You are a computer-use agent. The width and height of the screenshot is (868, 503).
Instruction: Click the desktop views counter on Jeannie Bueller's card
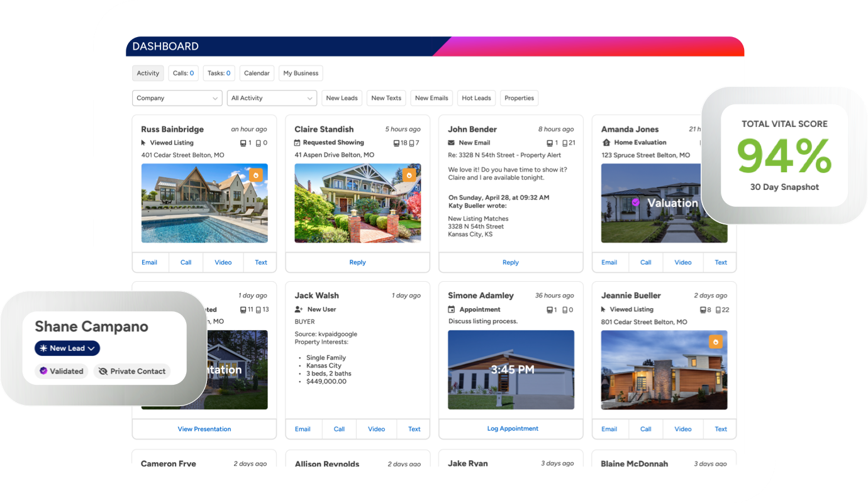tap(703, 309)
